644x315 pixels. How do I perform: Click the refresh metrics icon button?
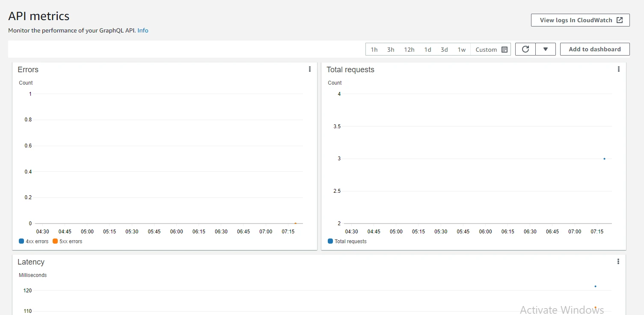pos(525,49)
